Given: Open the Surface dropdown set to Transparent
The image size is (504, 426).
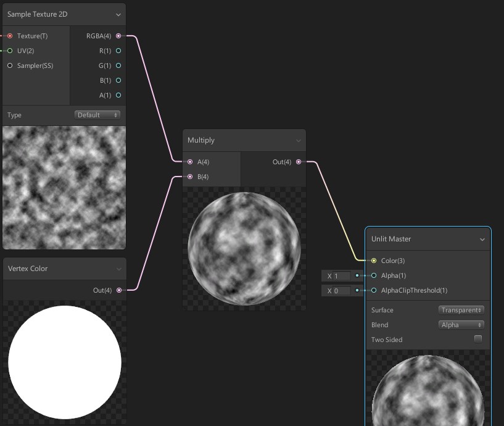Looking at the screenshot, I should (x=461, y=310).
